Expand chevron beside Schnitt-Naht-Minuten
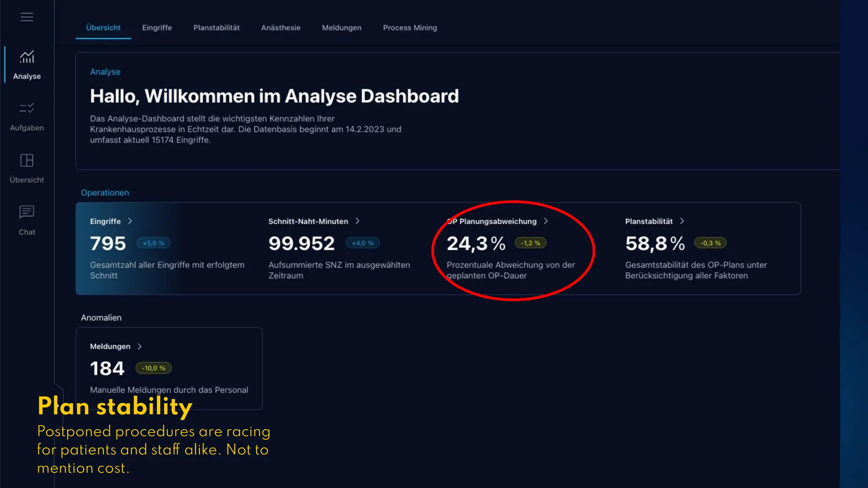 coord(357,221)
